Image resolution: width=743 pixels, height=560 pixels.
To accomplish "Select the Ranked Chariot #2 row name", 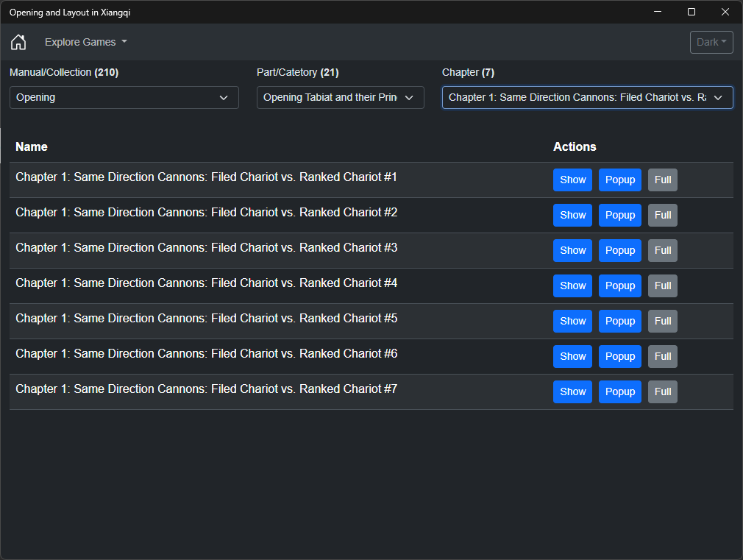I will point(206,213).
